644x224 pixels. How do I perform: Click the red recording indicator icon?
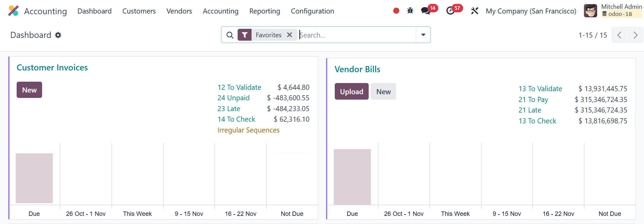(396, 11)
